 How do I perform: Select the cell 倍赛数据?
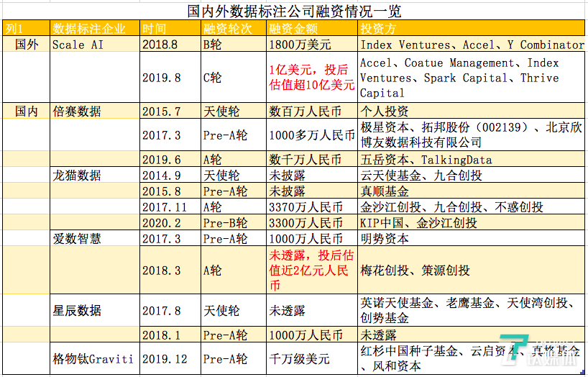(x=95, y=111)
